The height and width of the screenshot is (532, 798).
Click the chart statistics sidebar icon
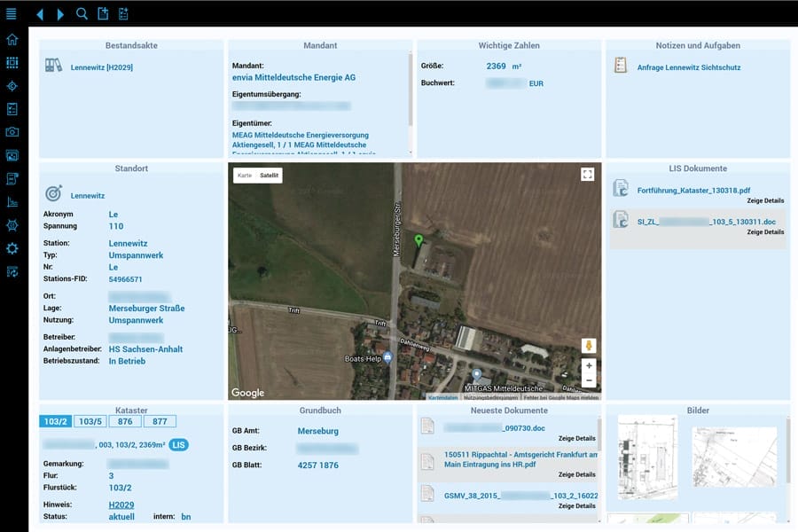pyautogui.click(x=12, y=202)
